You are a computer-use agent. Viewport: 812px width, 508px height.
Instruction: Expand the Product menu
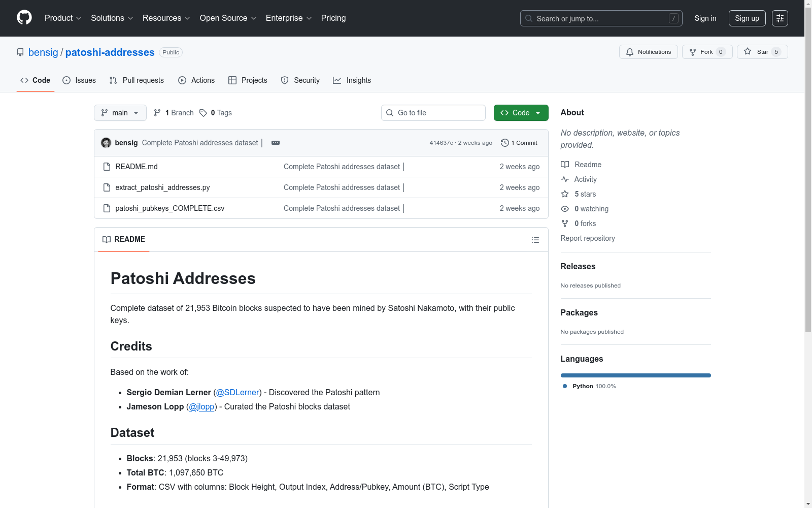point(63,18)
